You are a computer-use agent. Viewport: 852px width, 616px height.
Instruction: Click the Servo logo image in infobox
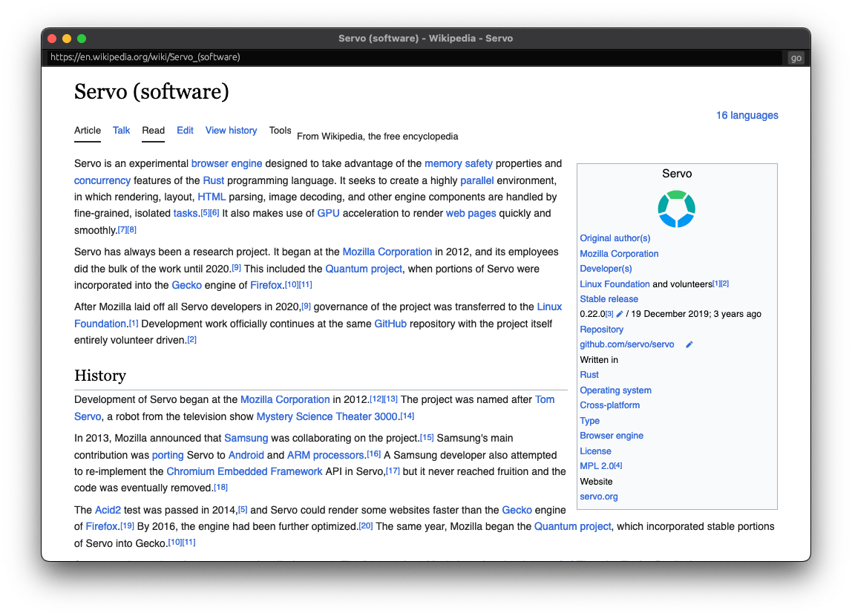677,209
